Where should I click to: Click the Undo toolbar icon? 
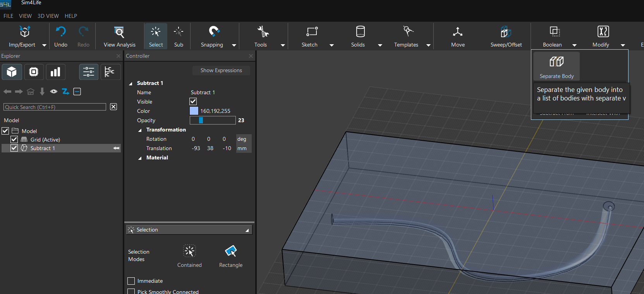click(x=61, y=36)
